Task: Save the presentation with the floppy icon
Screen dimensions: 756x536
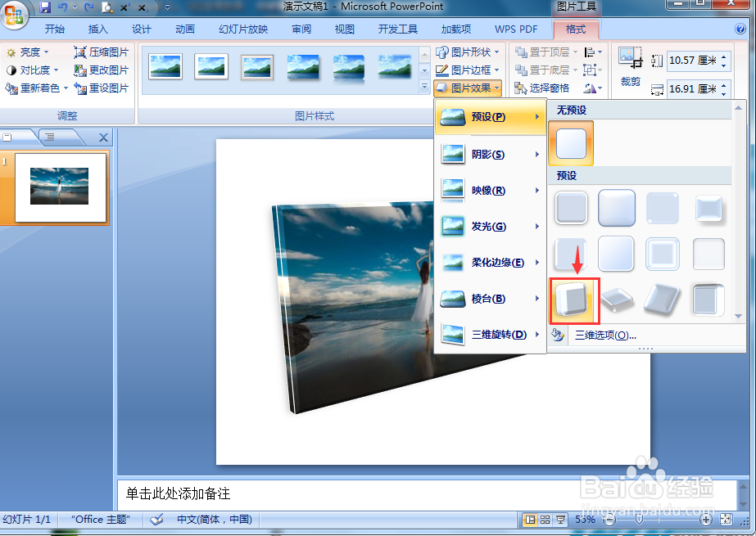Action: tap(45, 7)
